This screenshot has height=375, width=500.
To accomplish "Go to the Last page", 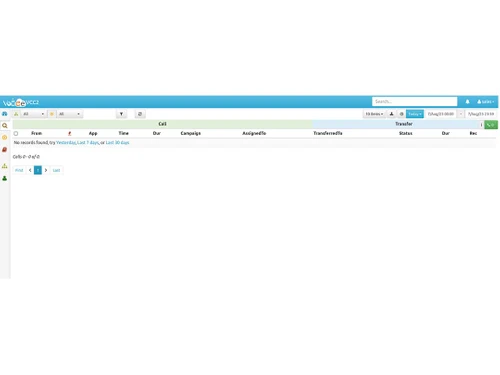I will [x=56, y=170].
